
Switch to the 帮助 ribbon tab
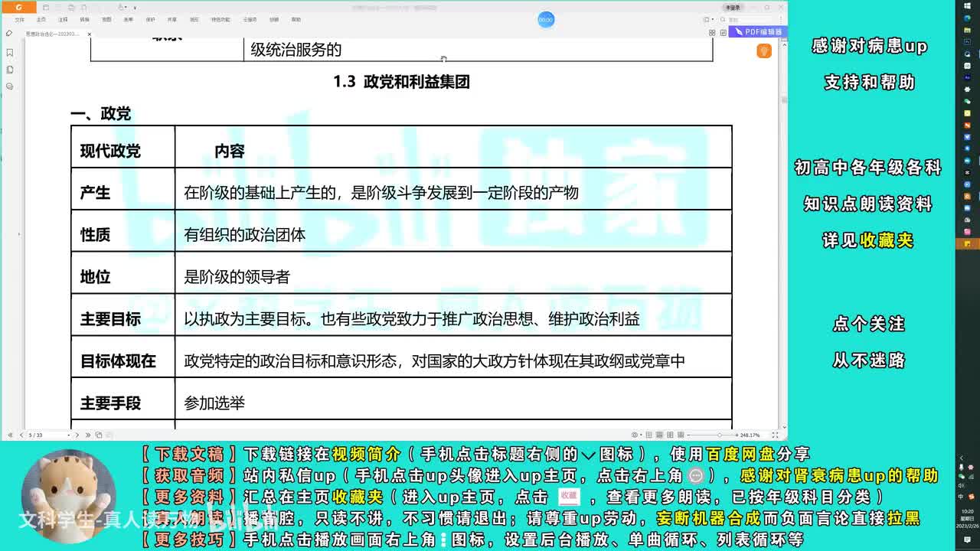[x=296, y=19]
